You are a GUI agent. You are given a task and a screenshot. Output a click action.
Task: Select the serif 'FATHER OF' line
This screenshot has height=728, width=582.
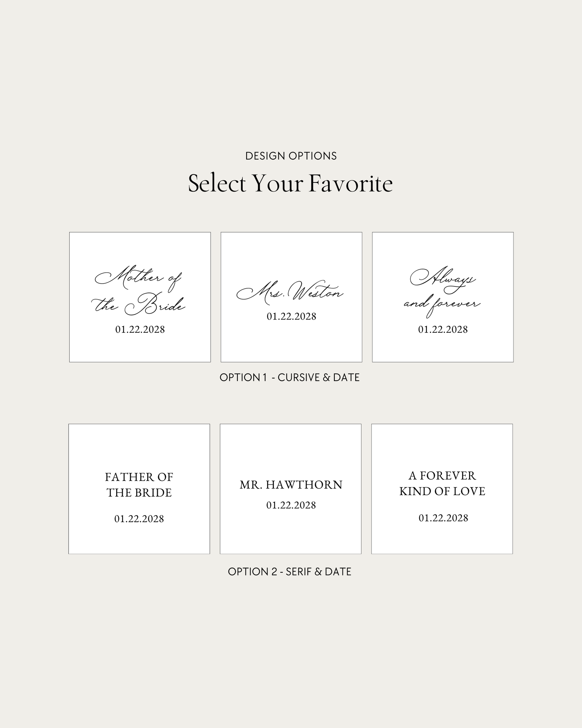[139, 477]
